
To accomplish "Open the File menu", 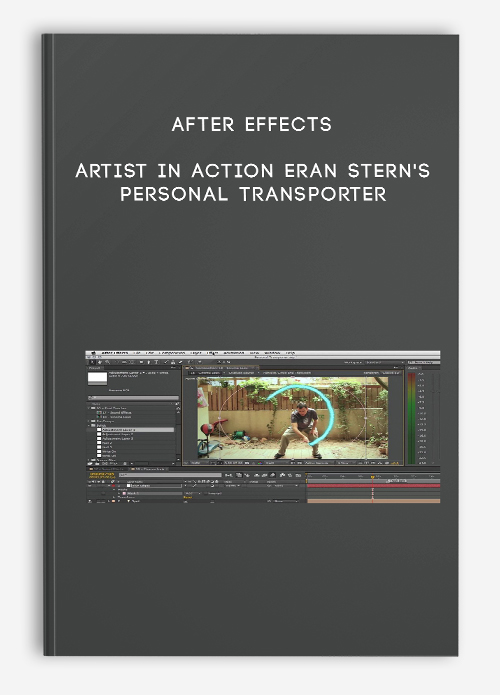I will coord(137,353).
